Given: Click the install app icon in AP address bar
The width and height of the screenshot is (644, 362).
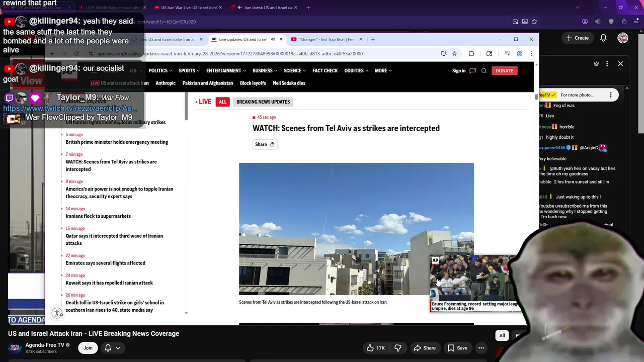Looking at the screenshot, I should (x=443, y=54).
